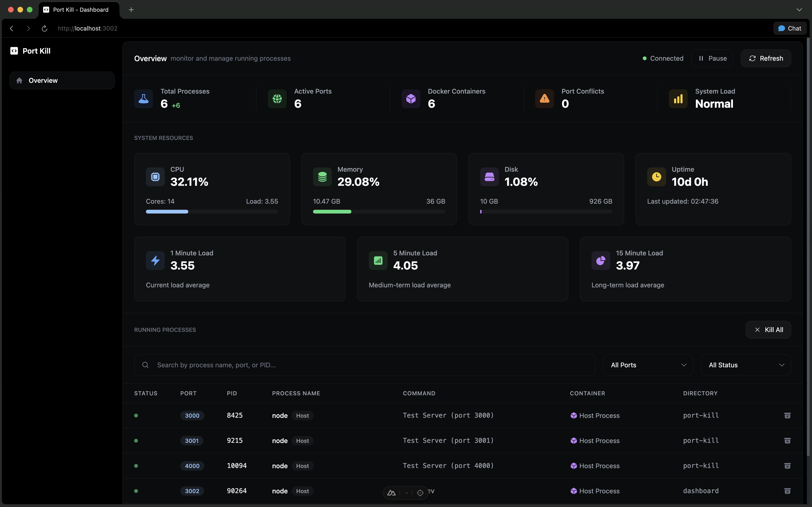812x507 pixels.
Task: Click the Host tag on the port 3002 row
Action: point(302,491)
